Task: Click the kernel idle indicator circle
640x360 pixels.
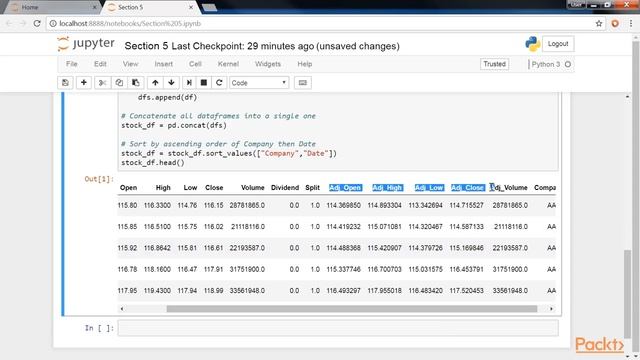Action: click(568, 64)
